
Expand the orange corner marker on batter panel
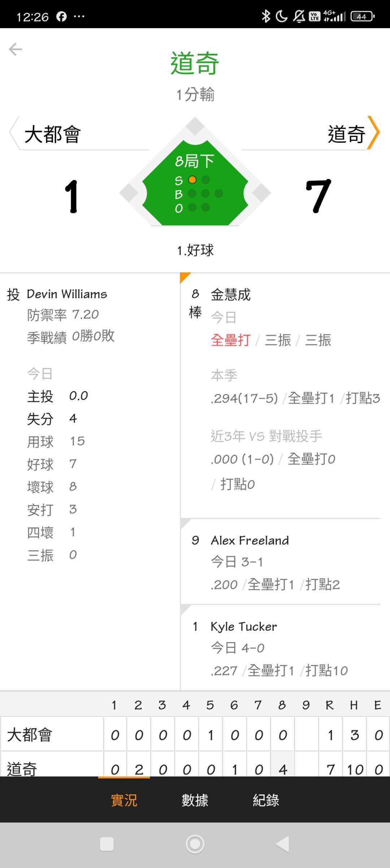click(184, 277)
